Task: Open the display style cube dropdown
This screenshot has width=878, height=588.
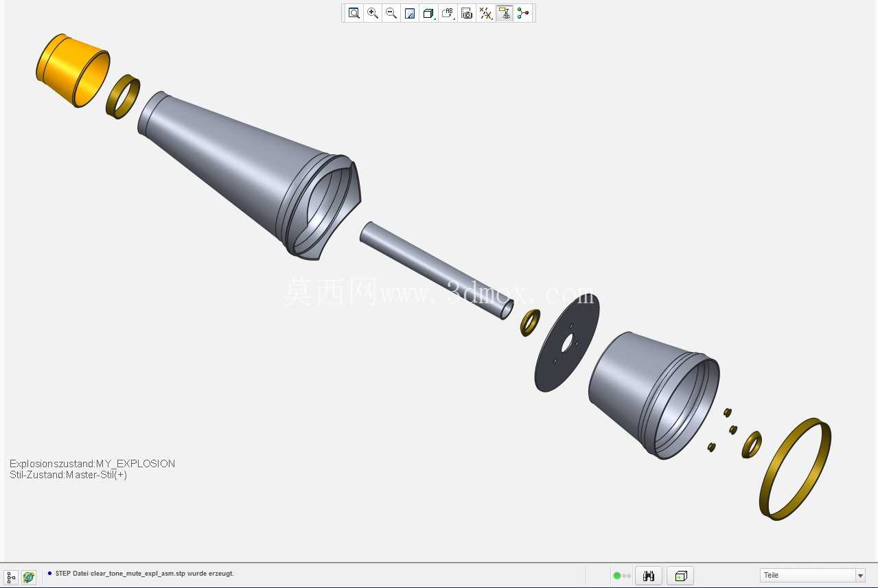Action: 429,13
